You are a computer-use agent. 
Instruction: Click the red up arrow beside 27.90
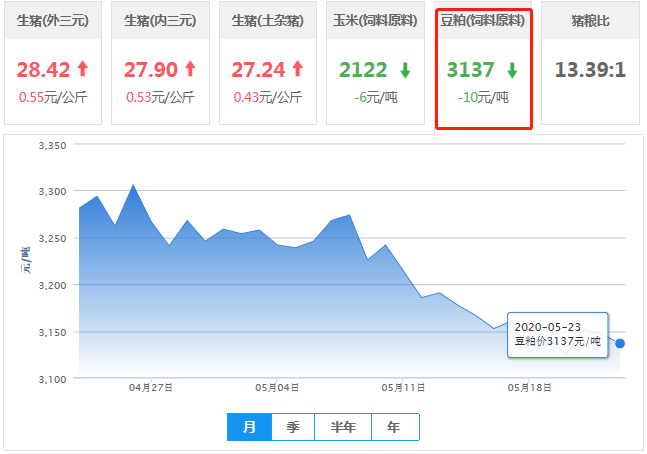tap(190, 69)
